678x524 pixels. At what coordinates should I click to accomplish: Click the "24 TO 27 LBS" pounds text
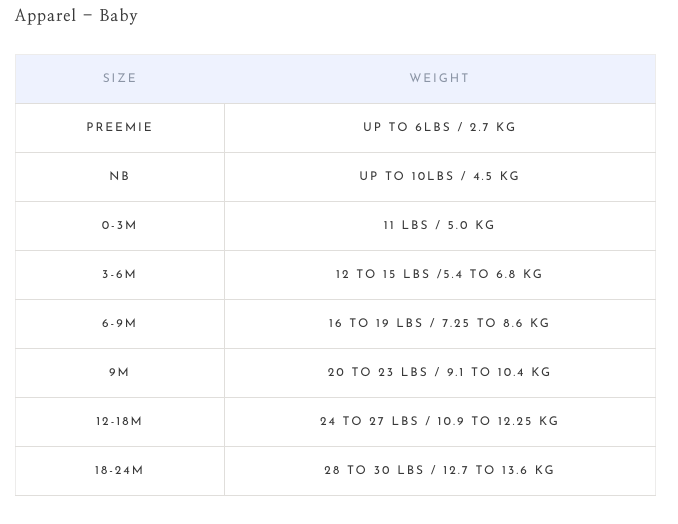(x=369, y=422)
